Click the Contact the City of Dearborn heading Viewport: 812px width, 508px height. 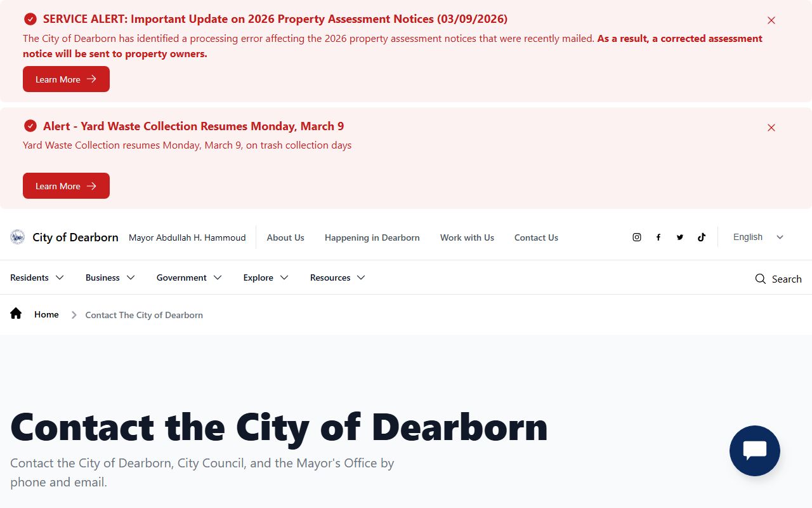279,427
